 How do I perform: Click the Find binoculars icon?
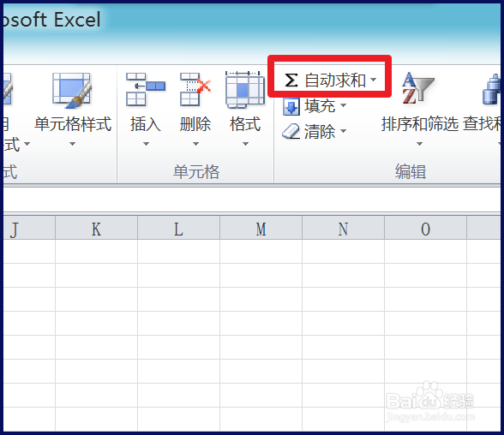point(491,90)
